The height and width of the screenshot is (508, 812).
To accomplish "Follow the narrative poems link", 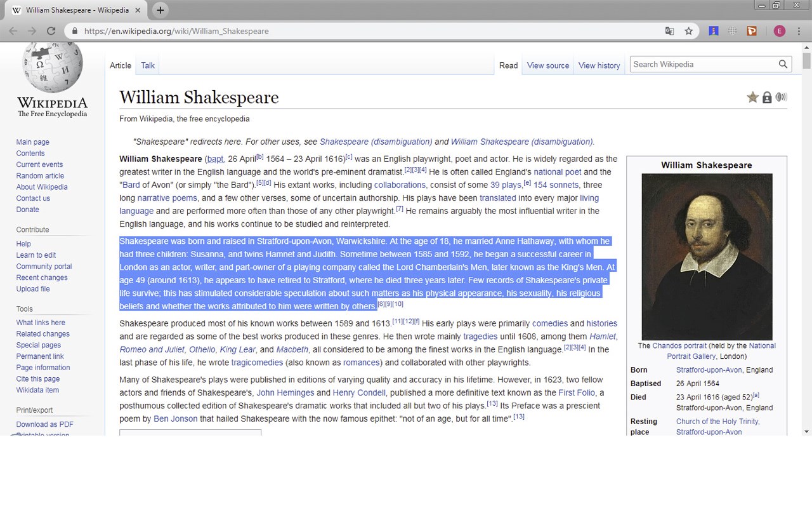I will 167,198.
